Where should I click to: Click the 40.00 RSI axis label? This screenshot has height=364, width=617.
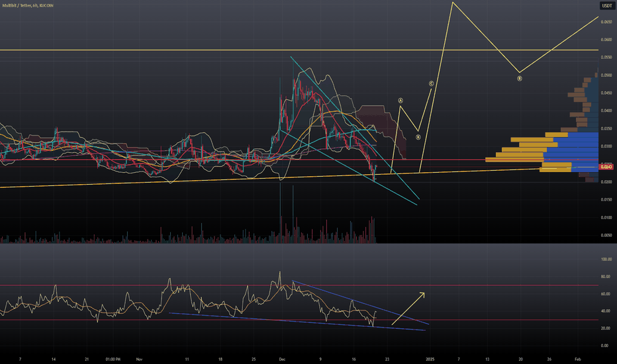(606, 311)
